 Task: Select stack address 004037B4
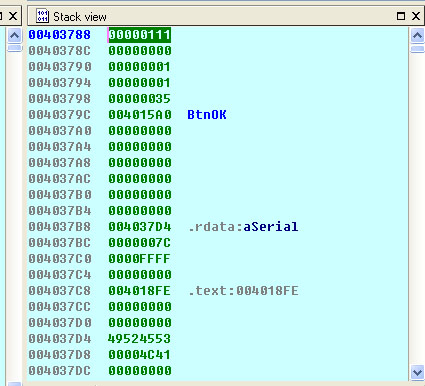tap(59, 211)
